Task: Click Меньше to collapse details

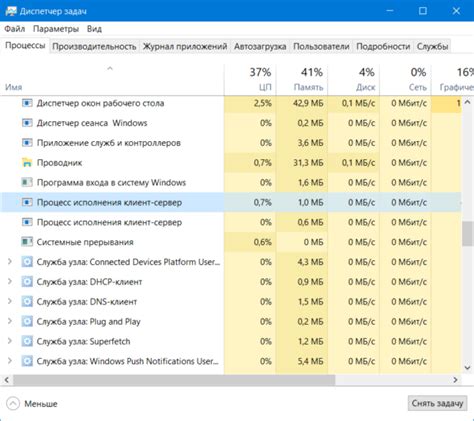Action: tap(41, 404)
